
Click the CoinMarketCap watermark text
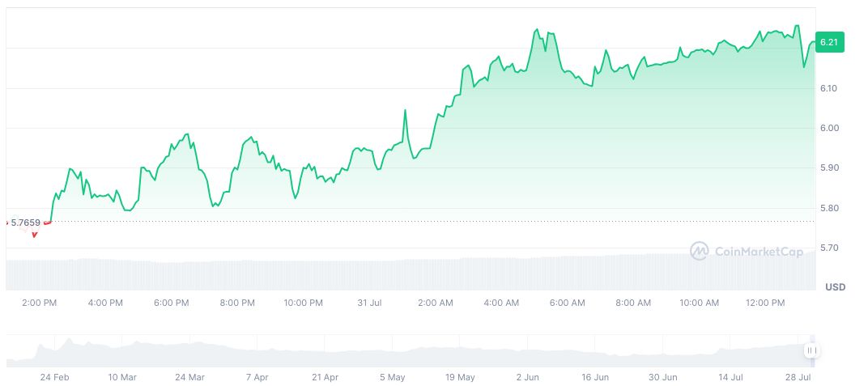pyautogui.click(x=759, y=252)
